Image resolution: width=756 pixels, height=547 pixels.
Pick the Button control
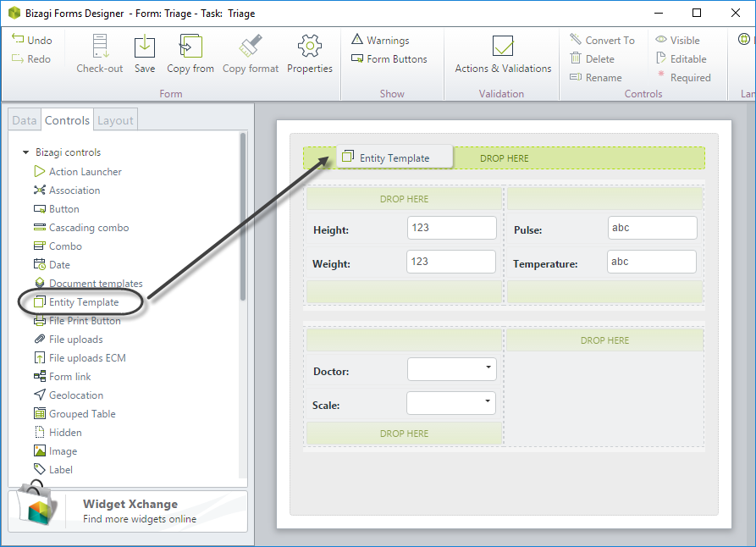57,209
